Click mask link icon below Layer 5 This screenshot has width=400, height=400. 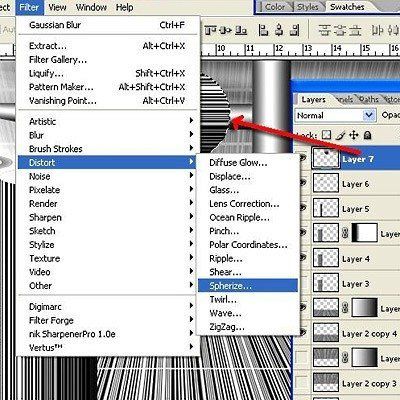tap(345, 233)
